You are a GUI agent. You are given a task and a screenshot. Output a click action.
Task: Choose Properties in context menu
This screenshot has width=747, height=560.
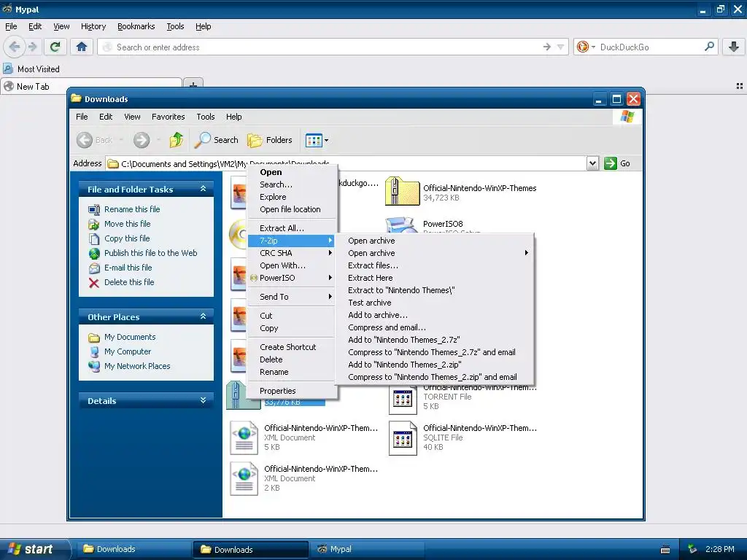tap(292, 391)
